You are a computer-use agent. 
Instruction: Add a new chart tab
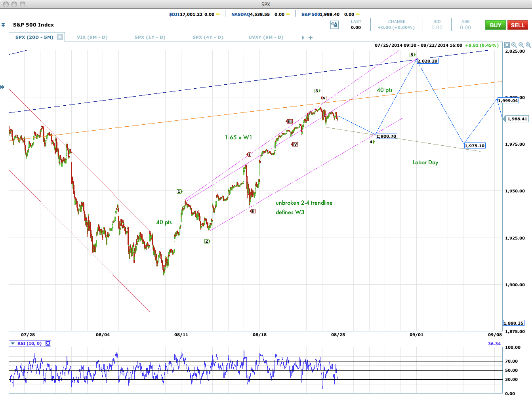(311, 38)
